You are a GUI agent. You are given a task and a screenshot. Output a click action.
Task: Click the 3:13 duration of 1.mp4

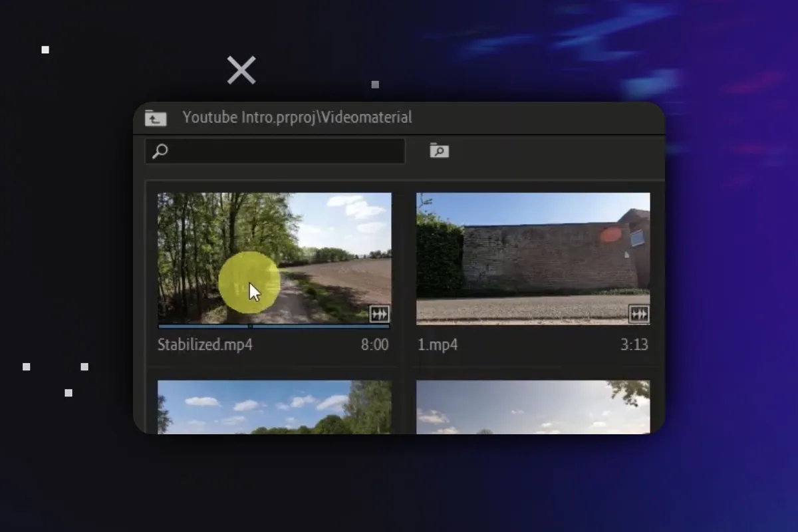coord(634,345)
